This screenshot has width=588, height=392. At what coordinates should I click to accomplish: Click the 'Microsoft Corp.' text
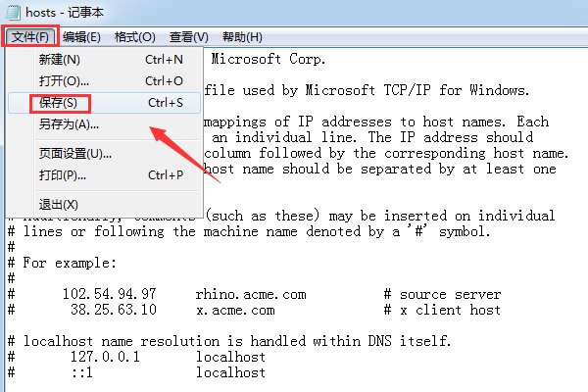pos(269,59)
